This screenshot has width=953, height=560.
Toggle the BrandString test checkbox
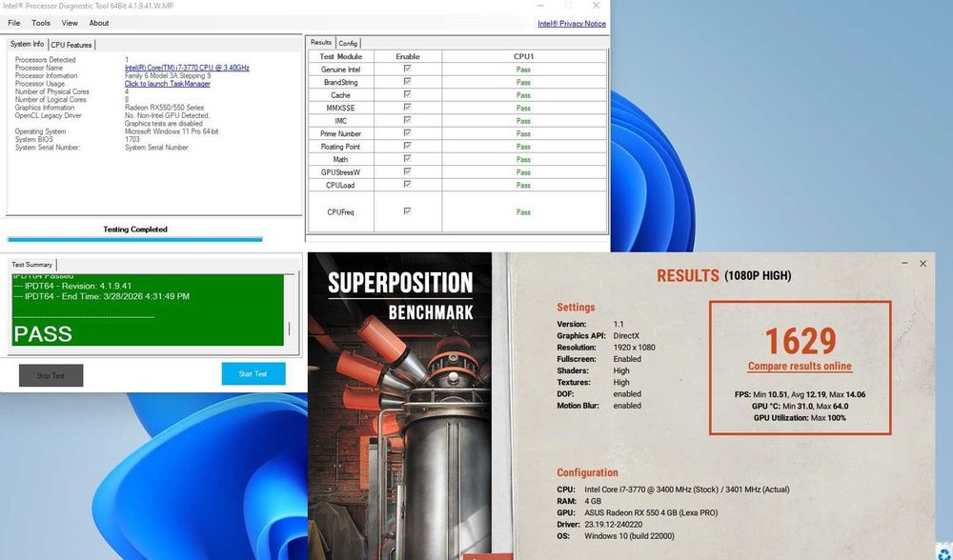click(x=407, y=81)
